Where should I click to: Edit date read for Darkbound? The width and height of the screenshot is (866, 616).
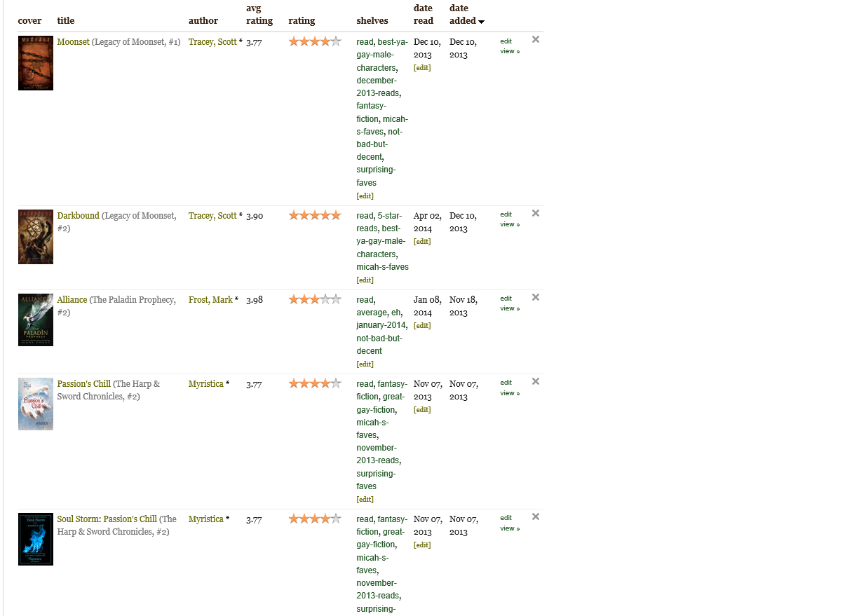point(422,242)
